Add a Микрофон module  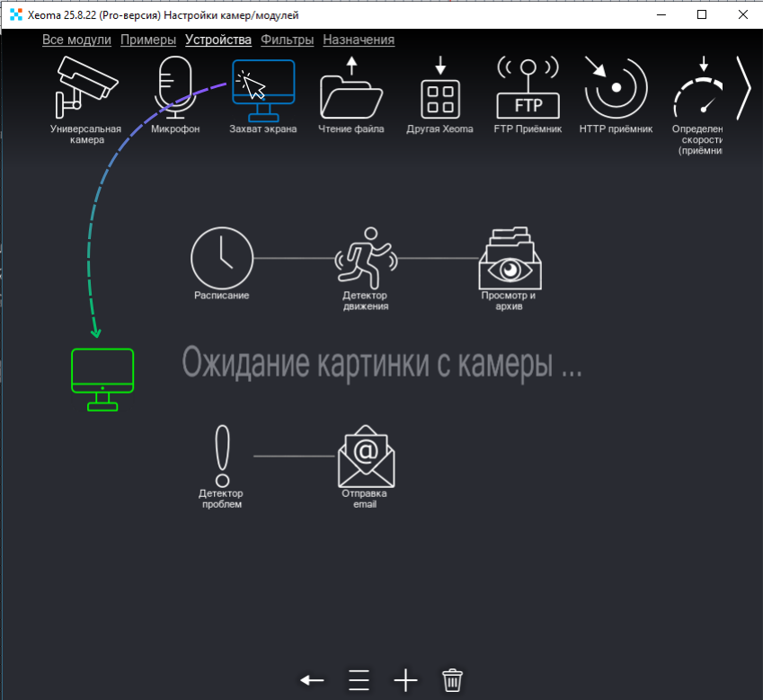pyautogui.click(x=173, y=85)
